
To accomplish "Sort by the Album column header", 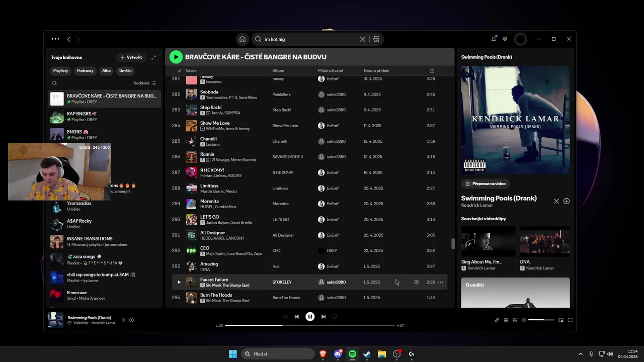I will tap(278, 71).
